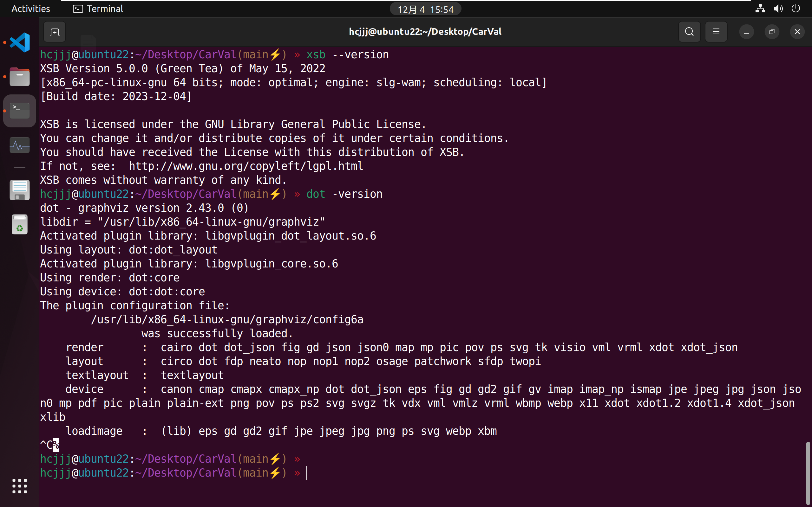Viewport: 812px width, 507px height.
Task: Click the terminal search icon
Action: coord(689,32)
